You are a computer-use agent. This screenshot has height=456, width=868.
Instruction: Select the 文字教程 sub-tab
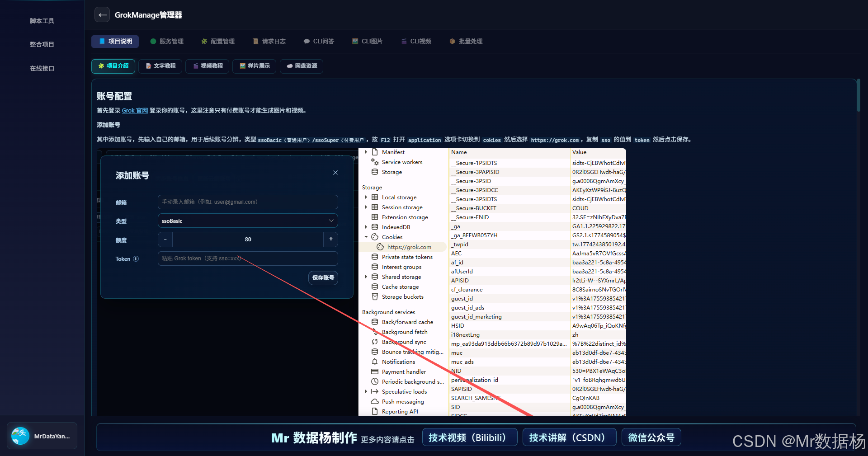click(160, 66)
